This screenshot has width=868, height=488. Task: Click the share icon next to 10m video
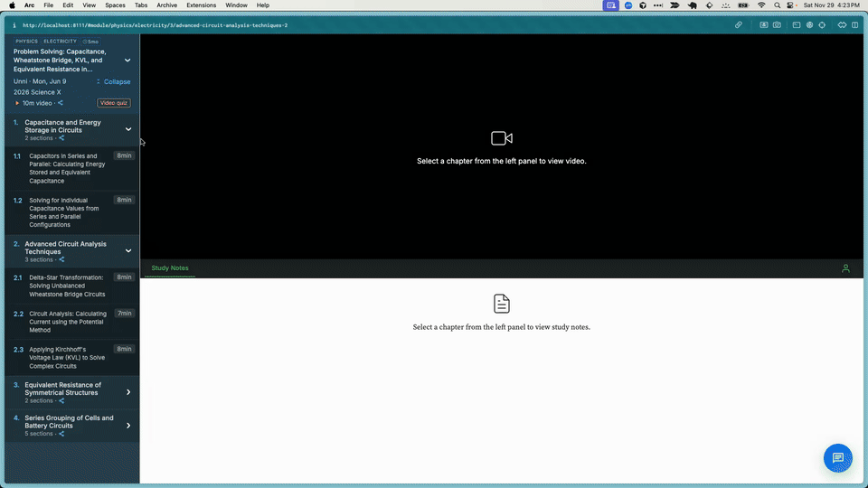[61, 103]
